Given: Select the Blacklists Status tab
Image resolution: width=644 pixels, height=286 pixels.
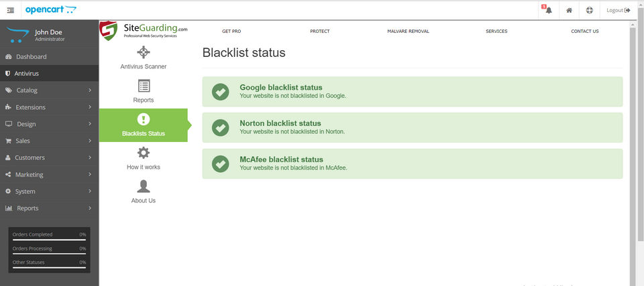Looking at the screenshot, I should pos(143,125).
